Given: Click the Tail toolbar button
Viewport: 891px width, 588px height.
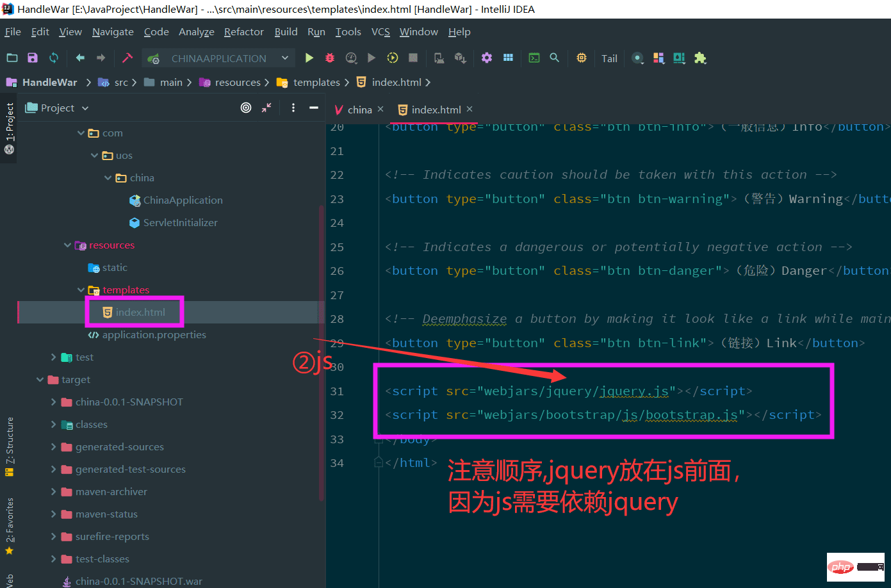Looking at the screenshot, I should (x=609, y=58).
